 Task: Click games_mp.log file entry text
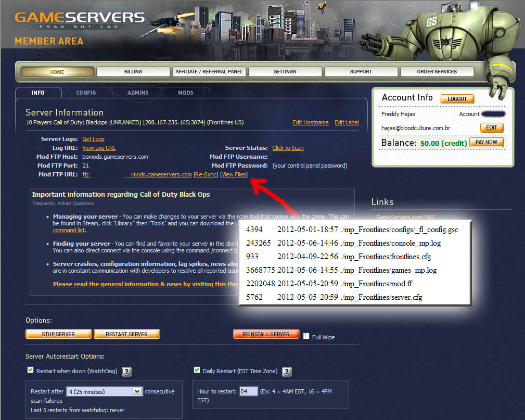click(x=389, y=270)
